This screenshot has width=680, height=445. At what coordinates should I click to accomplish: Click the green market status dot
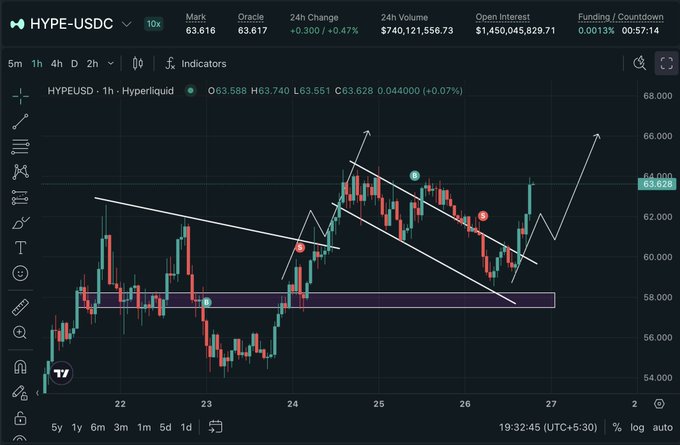(190, 91)
